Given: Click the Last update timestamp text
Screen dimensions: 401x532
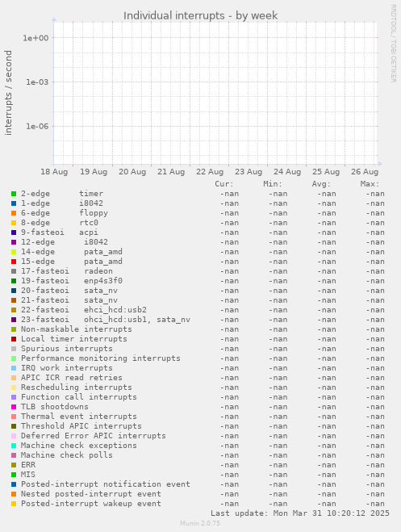Looking at the screenshot, I should 300,513.
